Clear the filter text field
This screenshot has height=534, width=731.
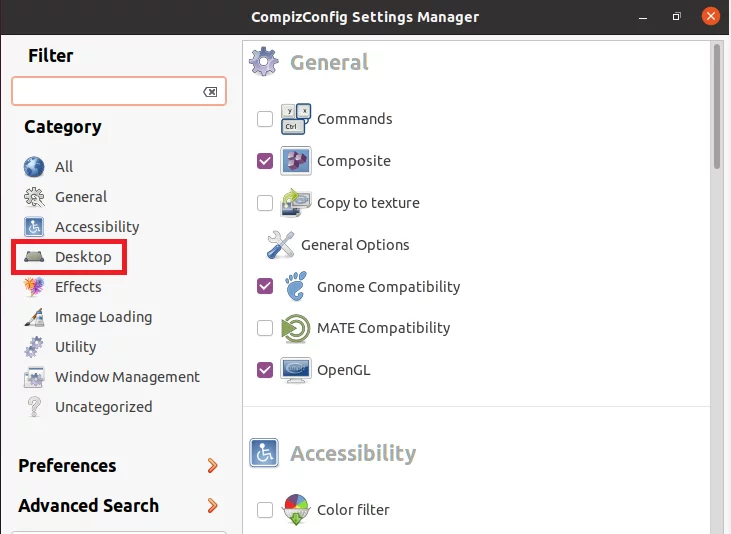pos(210,91)
